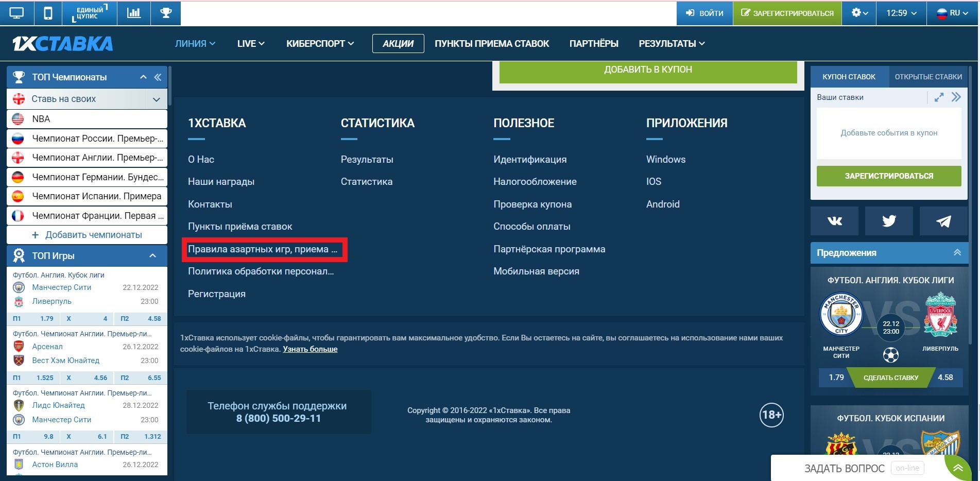This screenshot has width=980, height=481.
Task: Open the settings gear menu
Action: pos(859,13)
